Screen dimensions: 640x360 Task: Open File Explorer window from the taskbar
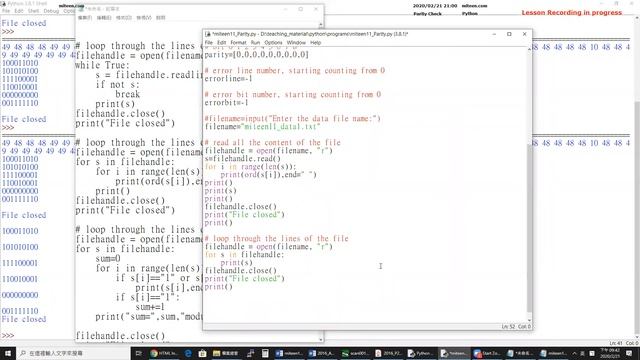click(226, 353)
